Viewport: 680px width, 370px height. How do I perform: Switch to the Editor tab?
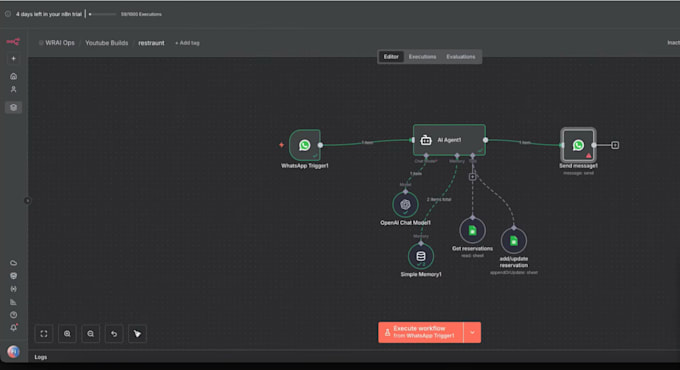(x=391, y=57)
